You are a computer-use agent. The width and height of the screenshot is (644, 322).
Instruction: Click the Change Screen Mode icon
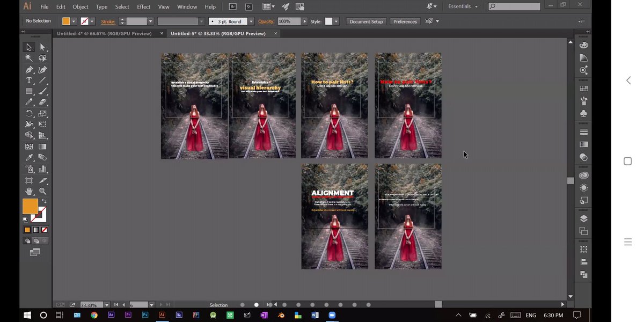(35, 252)
